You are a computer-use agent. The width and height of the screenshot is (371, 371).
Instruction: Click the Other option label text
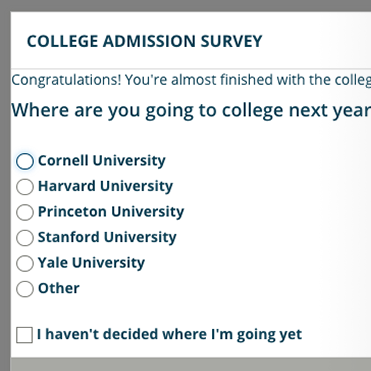click(x=59, y=288)
